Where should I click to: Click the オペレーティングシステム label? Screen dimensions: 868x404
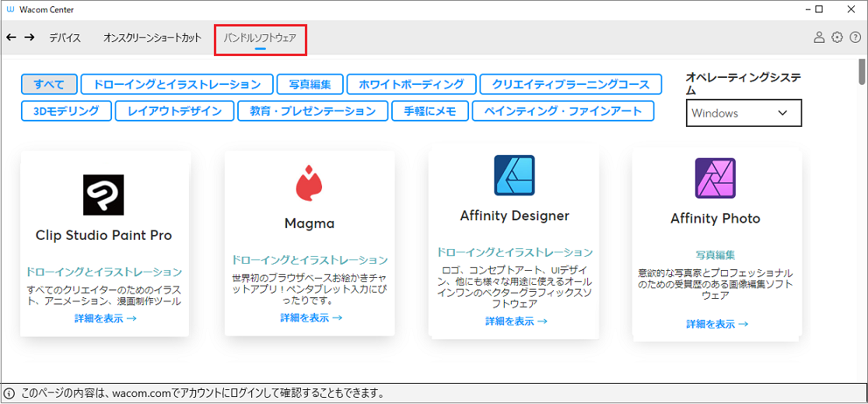pyautogui.click(x=743, y=83)
